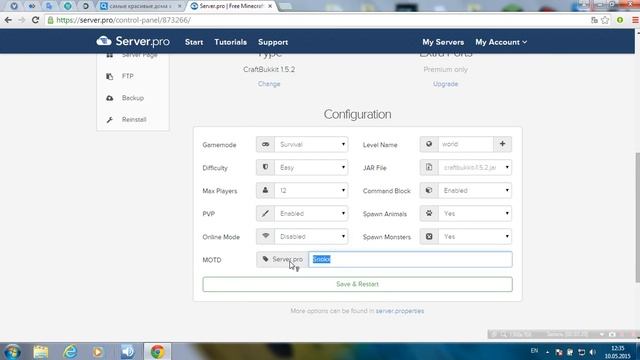Close the Server.pro browser tab
The height and width of the screenshot is (360, 640).
(x=270, y=6)
